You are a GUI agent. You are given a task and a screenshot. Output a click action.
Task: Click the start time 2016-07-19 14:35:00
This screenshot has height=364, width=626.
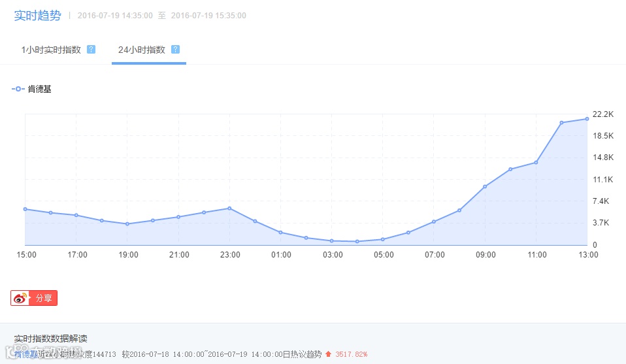[115, 16]
